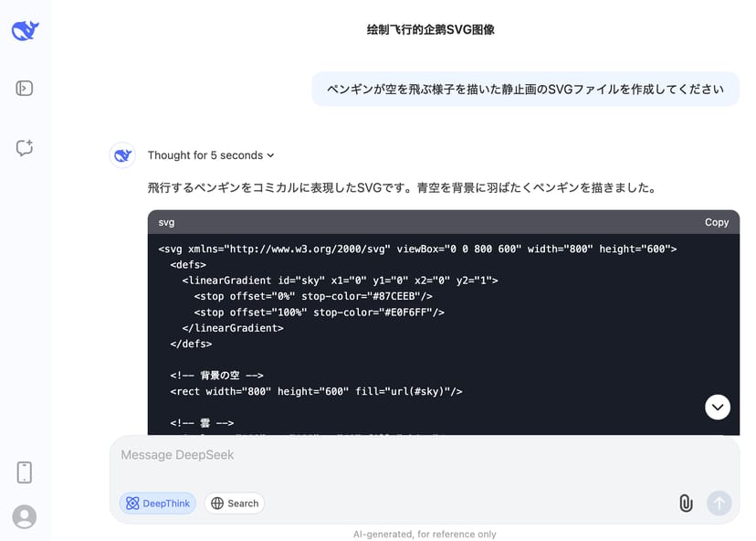Open the user profile avatar
The image size is (756, 541).
pyautogui.click(x=25, y=516)
